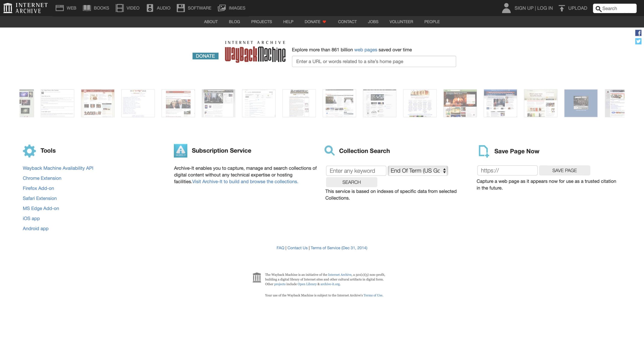The width and height of the screenshot is (644, 362).
Task: Click the Wayback URL search field
Action: pos(374,62)
